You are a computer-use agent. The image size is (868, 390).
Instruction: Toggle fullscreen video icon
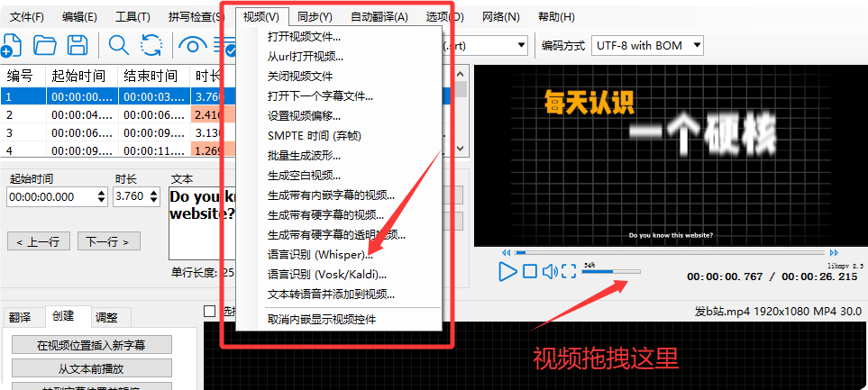point(569,271)
